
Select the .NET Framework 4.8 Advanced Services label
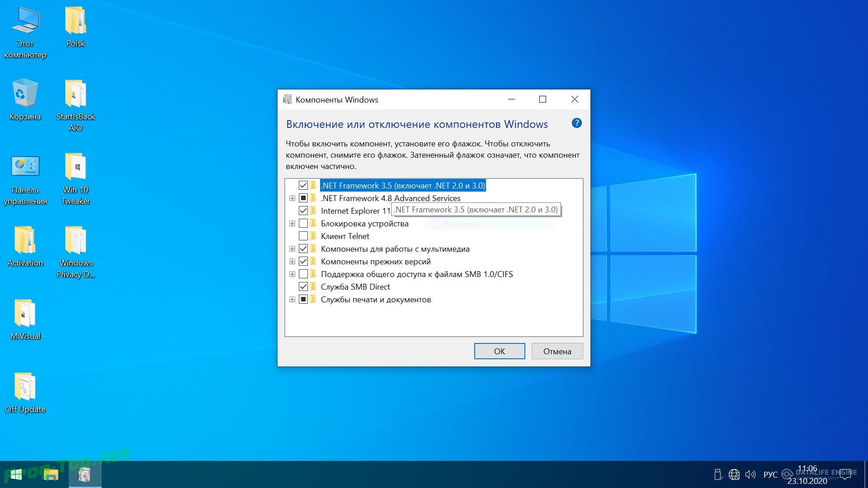pyautogui.click(x=391, y=198)
